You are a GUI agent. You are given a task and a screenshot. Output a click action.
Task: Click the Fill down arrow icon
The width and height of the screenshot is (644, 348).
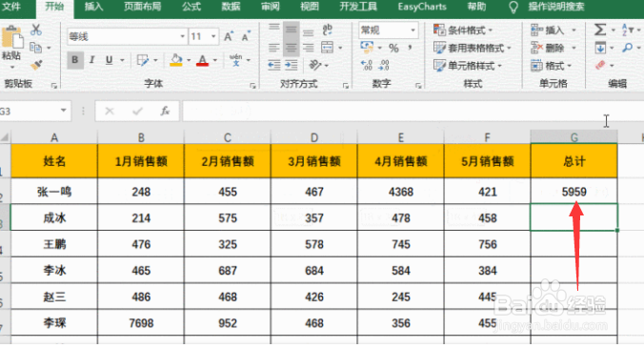pyautogui.click(x=600, y=48)
